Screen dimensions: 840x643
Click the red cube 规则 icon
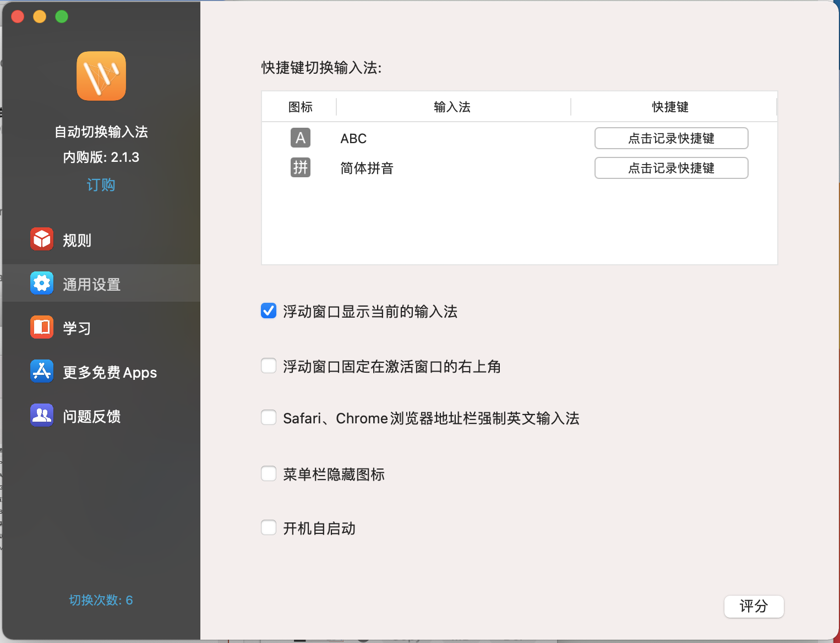tap(42, 239)
